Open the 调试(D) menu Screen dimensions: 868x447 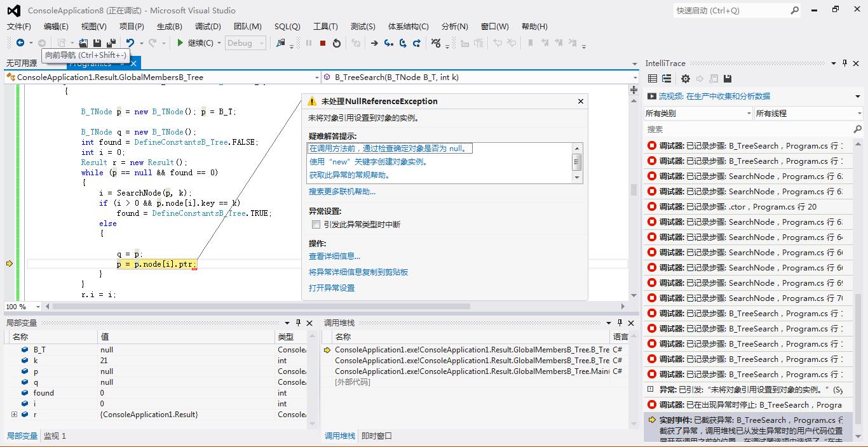(208, 26)
